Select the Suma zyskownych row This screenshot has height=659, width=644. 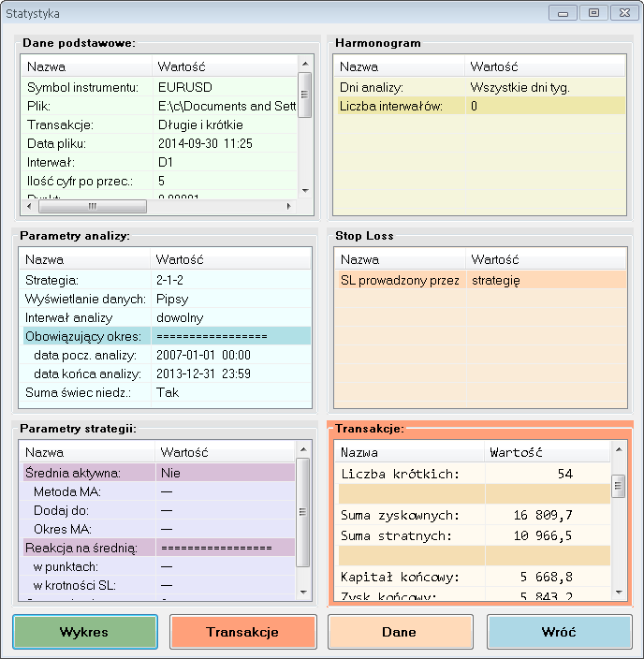(x=474, y=515)
